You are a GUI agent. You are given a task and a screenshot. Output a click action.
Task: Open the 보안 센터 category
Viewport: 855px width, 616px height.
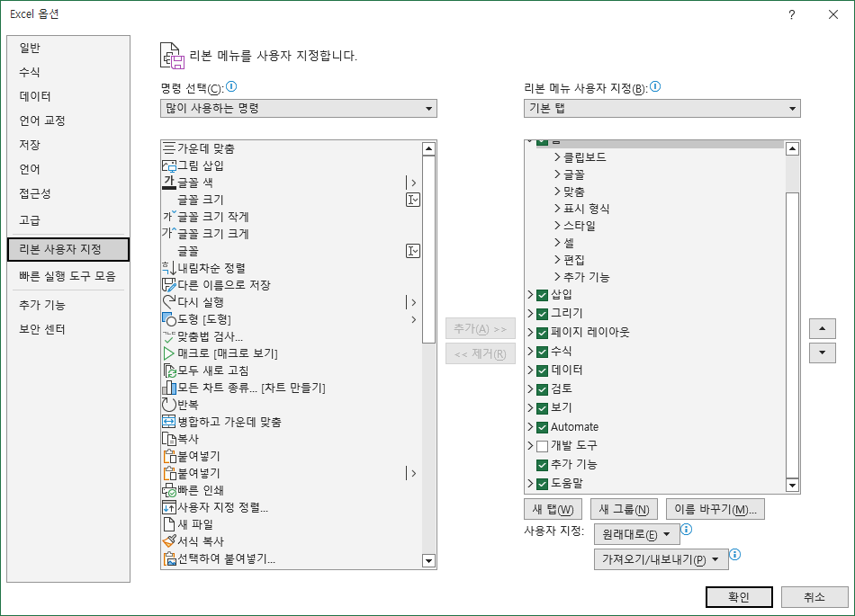click(68, 329)
